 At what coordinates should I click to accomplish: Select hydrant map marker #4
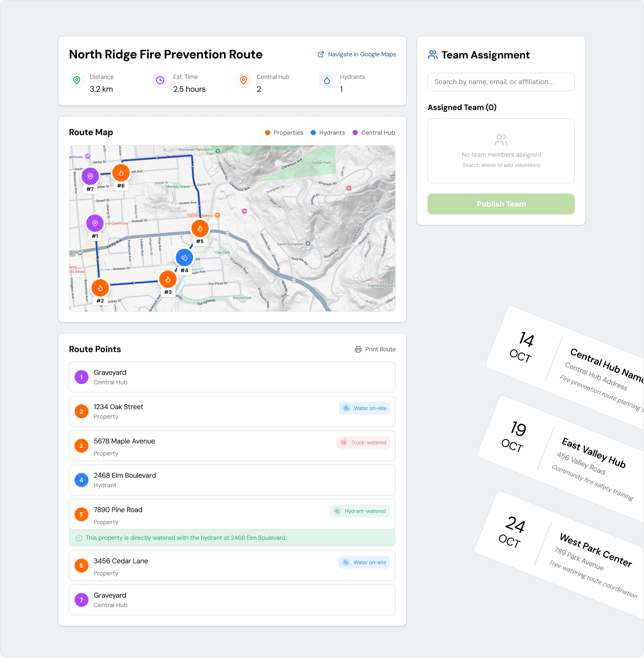pos(184,258)
